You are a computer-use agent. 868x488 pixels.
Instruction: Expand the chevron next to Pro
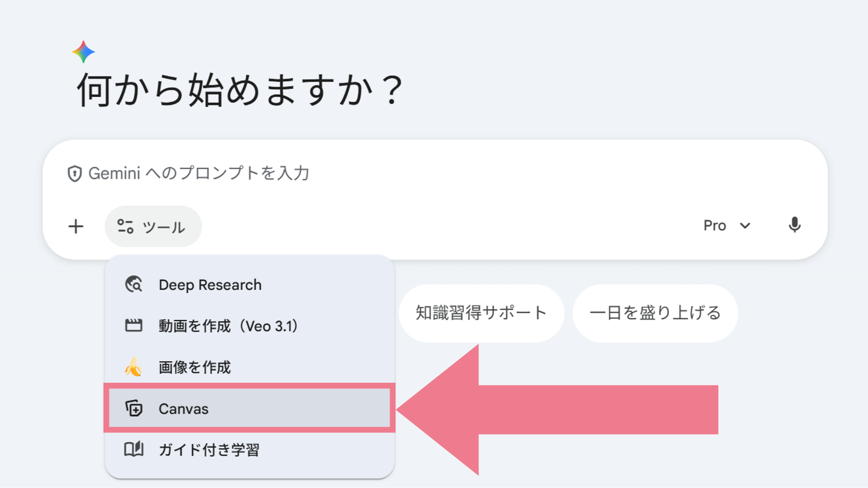(745, 225)
